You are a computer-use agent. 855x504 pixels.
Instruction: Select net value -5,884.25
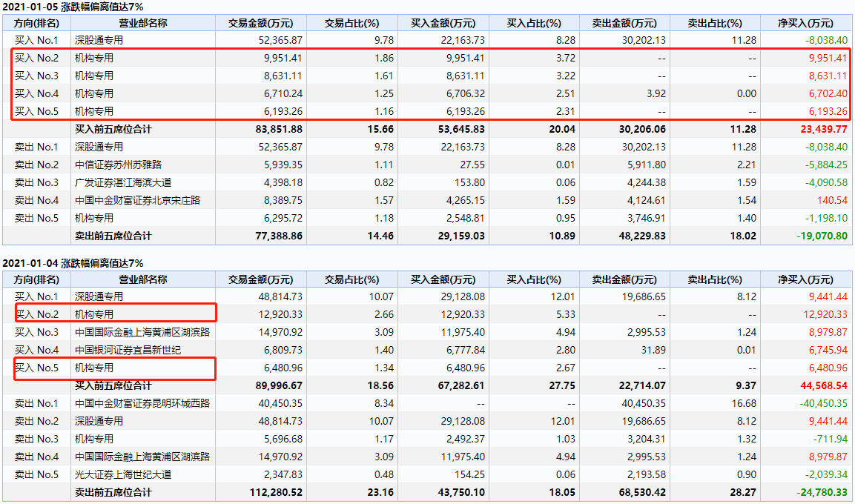click(x=826, y=165)
